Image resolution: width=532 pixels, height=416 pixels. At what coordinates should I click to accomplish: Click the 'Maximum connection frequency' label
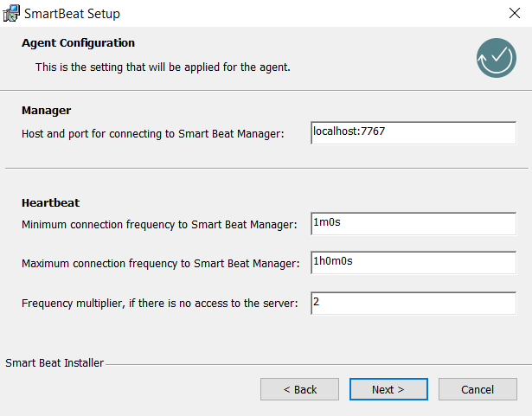click(161, 264)
